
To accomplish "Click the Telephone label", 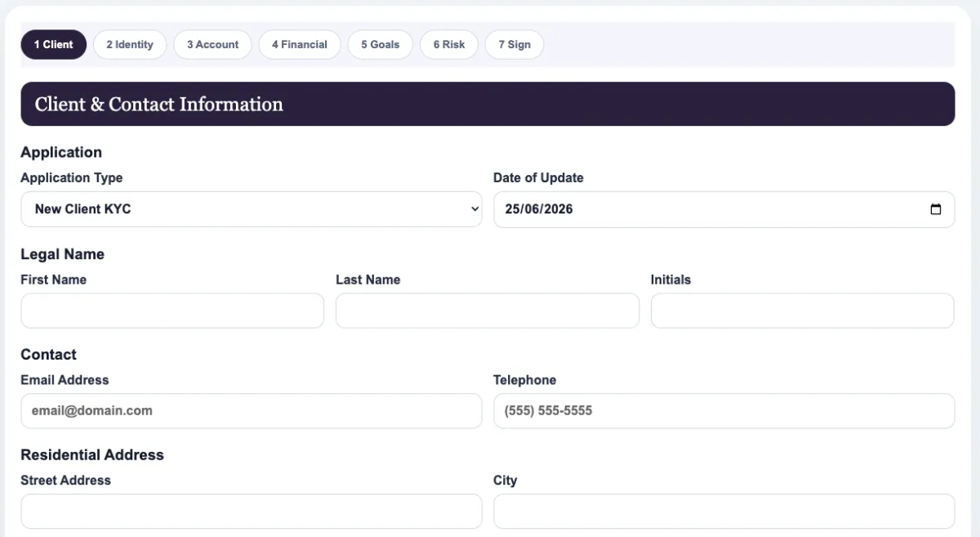I will tap(524, 380).
